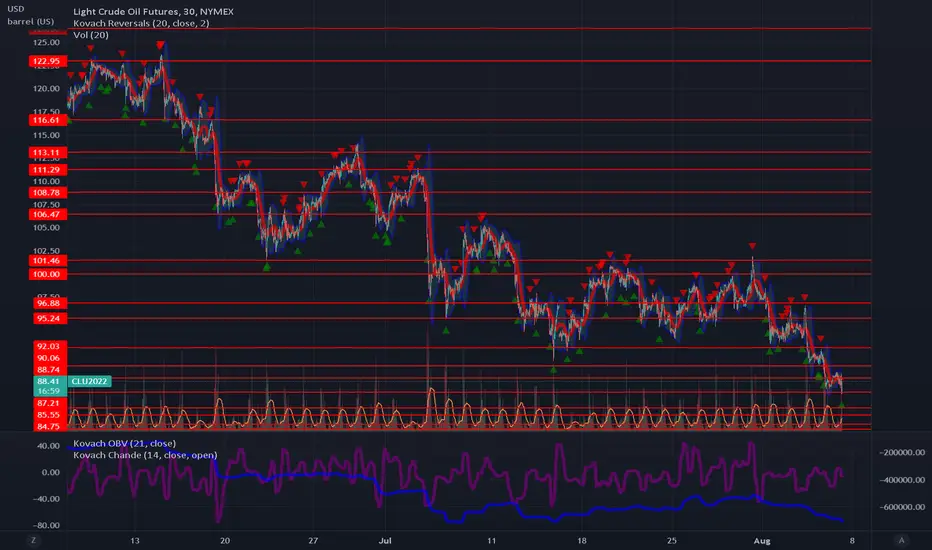
Task: Click 40.00 on the Chande scale
Action: point(49,445)
